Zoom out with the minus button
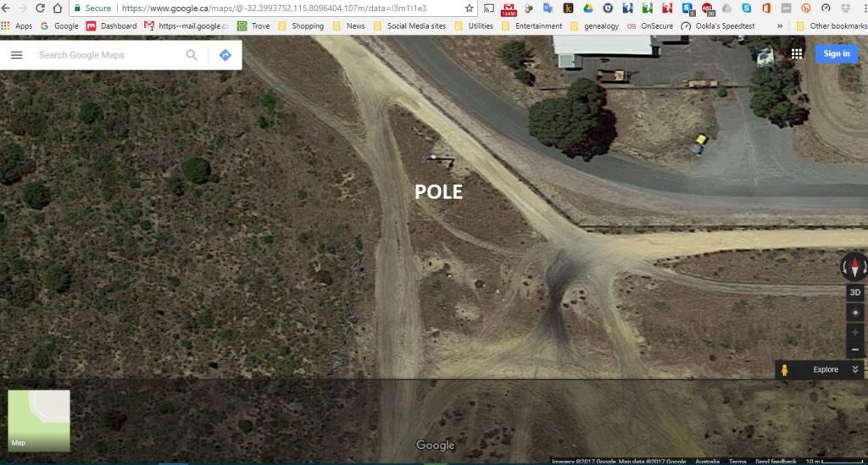868x465 pixels. (x=854, y=349)
